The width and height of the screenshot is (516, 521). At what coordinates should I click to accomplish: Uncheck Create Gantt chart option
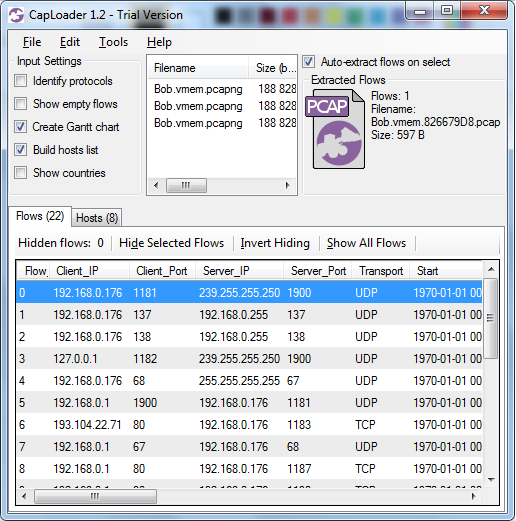[21, 127]
